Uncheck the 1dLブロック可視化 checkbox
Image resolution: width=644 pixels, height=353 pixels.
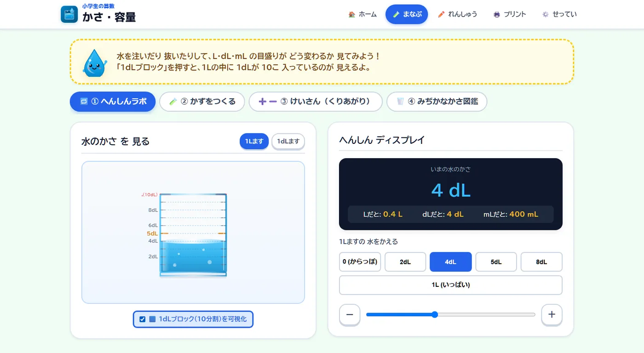pyautogui.click(x=143, y=319)
